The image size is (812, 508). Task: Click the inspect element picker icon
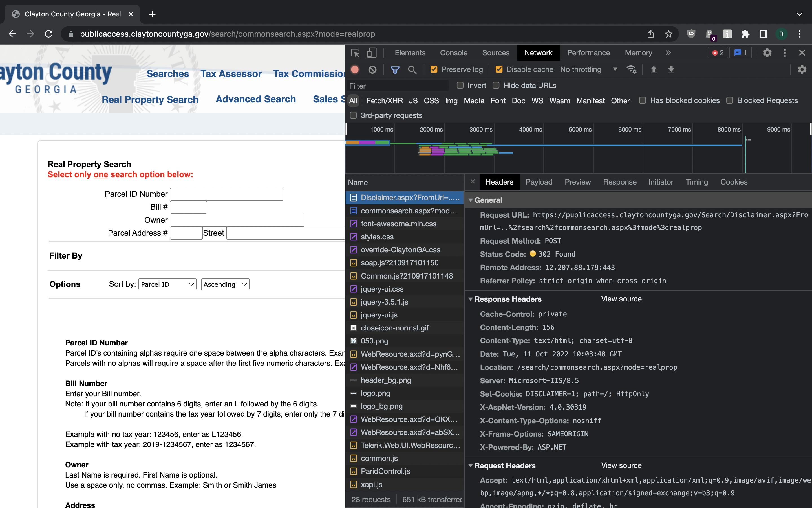355,53
